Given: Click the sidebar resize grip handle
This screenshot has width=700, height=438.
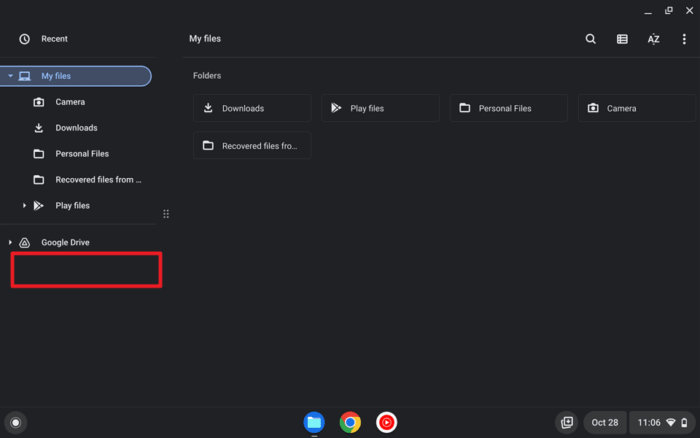Looking at the screenshot, I should pos(166,214).
